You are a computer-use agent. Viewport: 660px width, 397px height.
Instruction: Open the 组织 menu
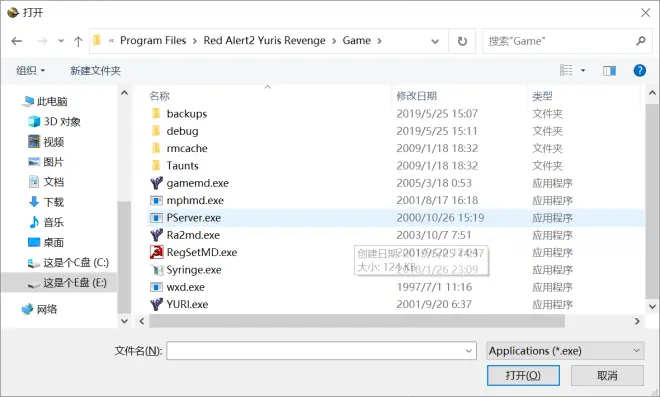[x=30, y=70]
